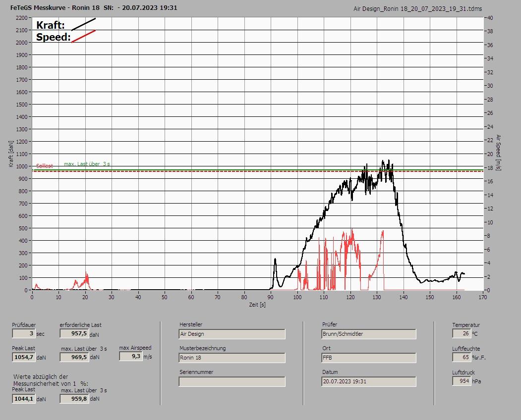Click the 130 tick on the Zeit axis
Screen dimensions: 521x420
(376, 297)
